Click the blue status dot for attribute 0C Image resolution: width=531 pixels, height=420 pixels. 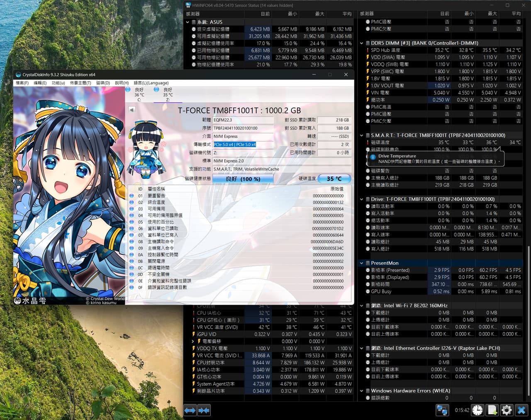[x=132, y=268]
